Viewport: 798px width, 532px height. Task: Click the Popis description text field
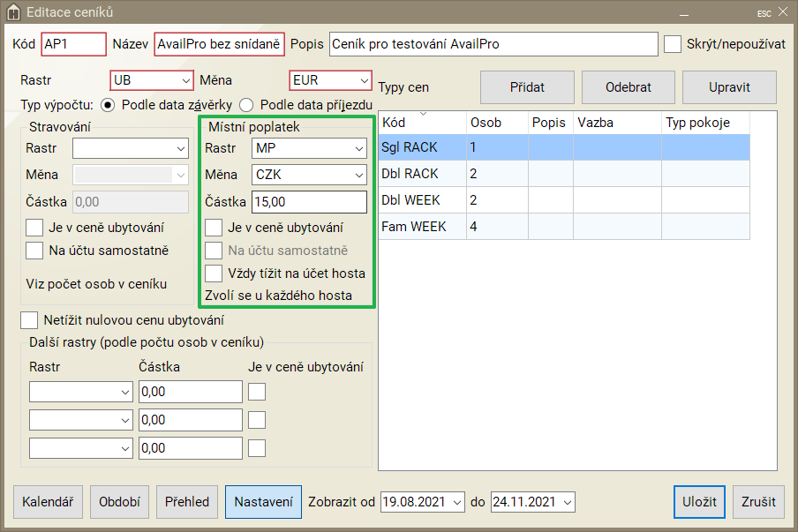(493, 43)
